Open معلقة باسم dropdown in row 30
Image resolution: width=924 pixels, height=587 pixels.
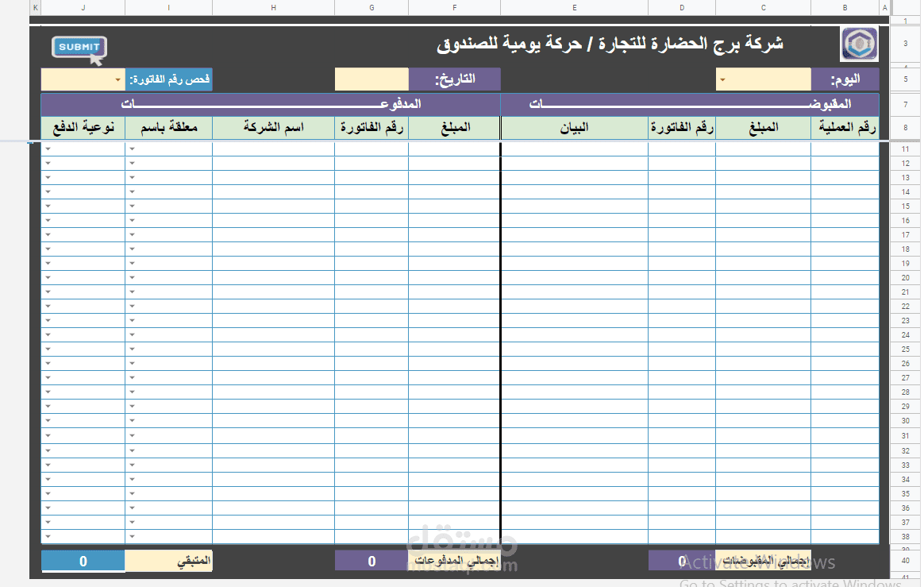[x=132, y=421]
